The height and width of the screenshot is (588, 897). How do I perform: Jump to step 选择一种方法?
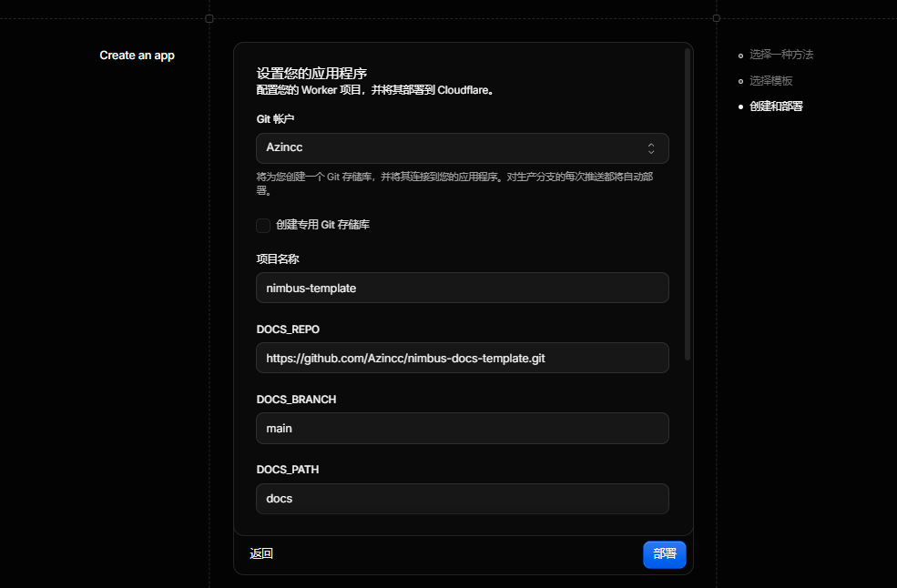click(781, 55)
